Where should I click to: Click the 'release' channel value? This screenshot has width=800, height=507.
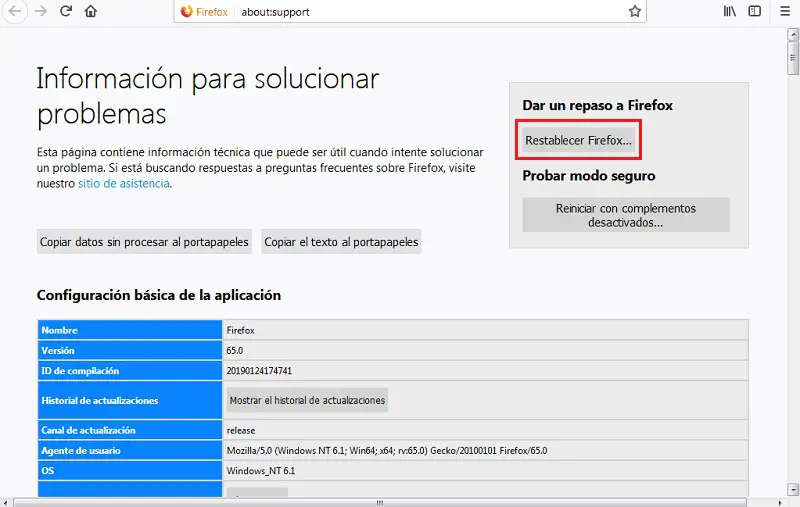tap(241, 430)
